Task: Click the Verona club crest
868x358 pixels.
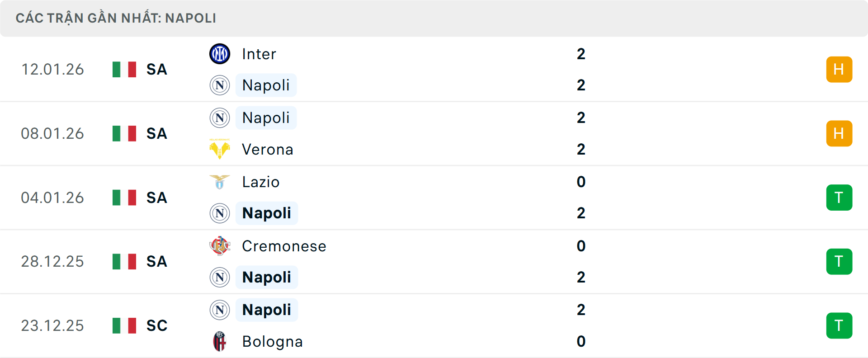Action: [220, 149]
